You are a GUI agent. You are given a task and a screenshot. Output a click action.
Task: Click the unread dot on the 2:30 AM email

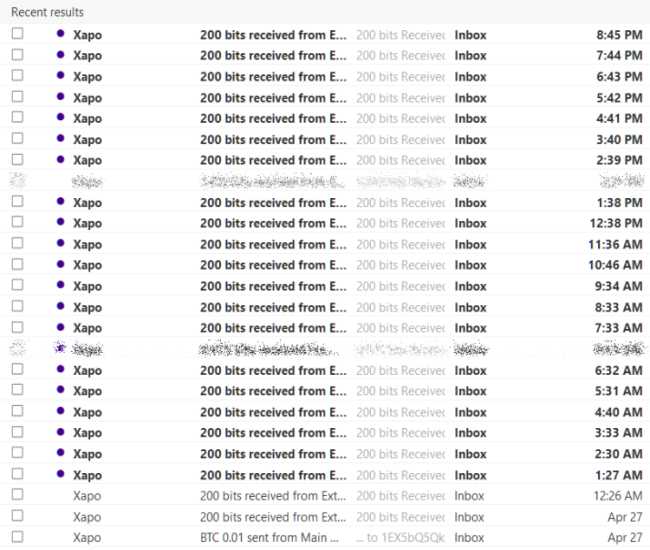click(x=61, y=453)
